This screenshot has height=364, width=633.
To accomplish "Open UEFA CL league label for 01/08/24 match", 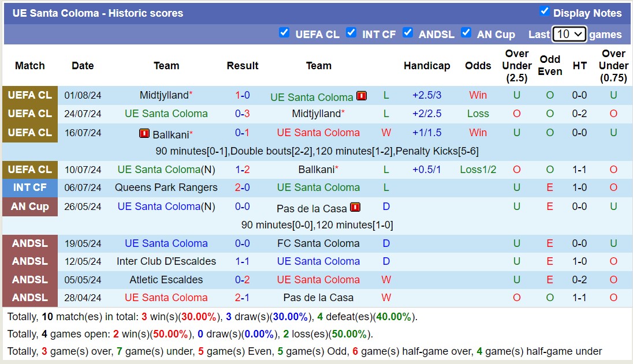I will coord(30,95).
